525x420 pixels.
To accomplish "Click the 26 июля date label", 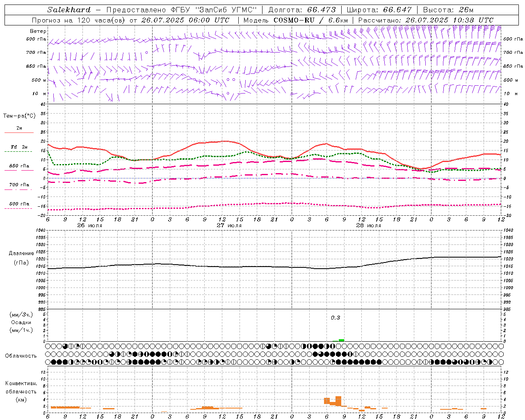I will pyautogui.click(x=90, y=226).
